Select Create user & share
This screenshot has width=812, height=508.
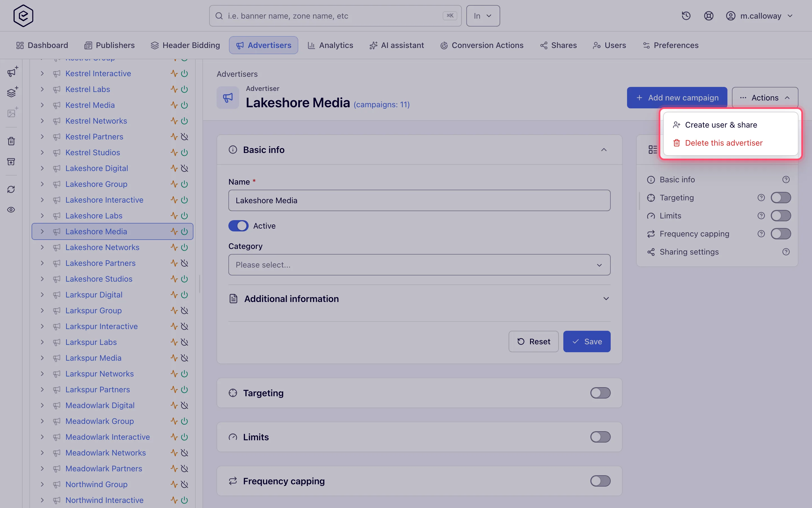[731, 125]
